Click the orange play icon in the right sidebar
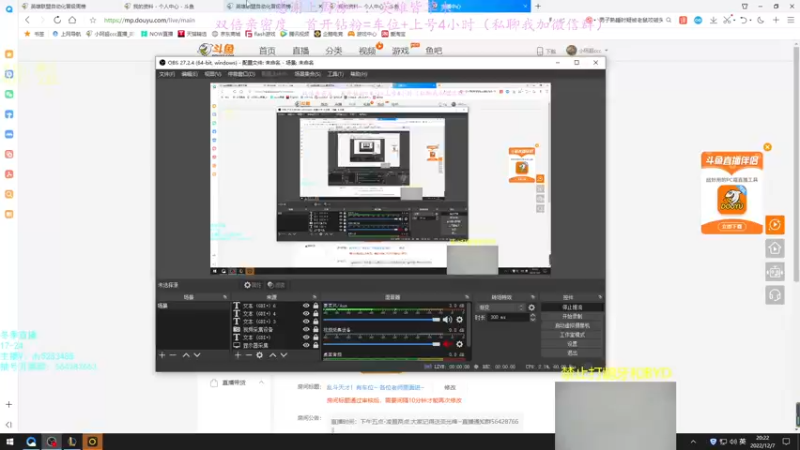This screenshot has width=800, height=450. coord(774,224)
